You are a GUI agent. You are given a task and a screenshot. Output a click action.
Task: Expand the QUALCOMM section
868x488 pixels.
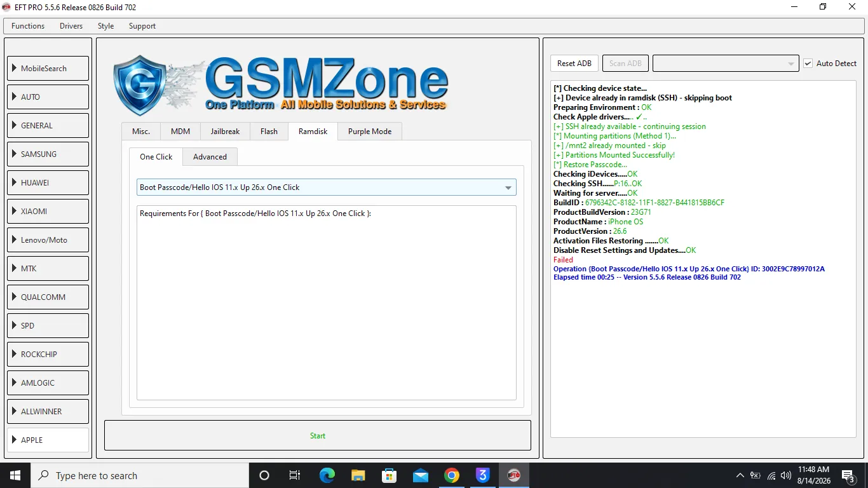tap(48, 297)
